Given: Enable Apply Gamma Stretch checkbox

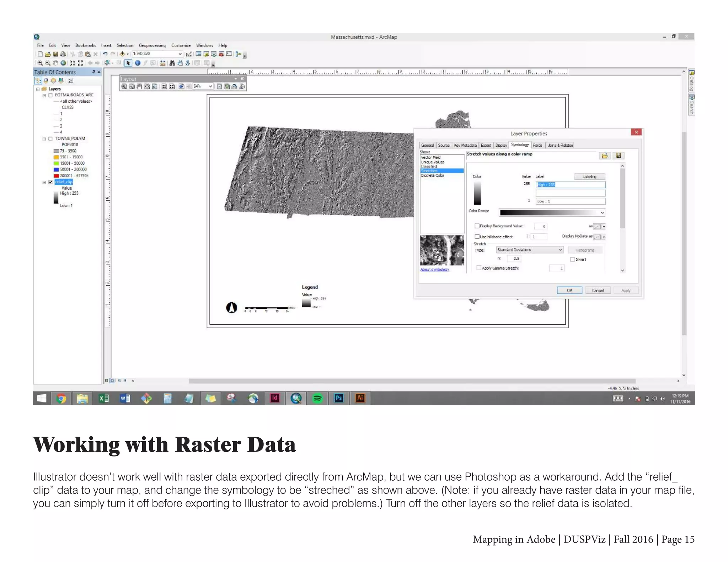Looking at the screenshot, I should [479, 268].
